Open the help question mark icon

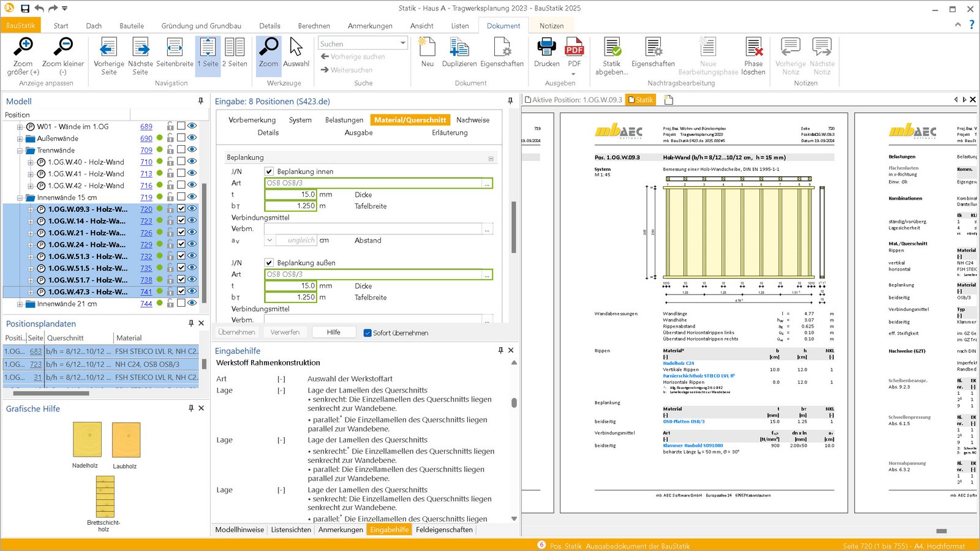tap(971, 25)
